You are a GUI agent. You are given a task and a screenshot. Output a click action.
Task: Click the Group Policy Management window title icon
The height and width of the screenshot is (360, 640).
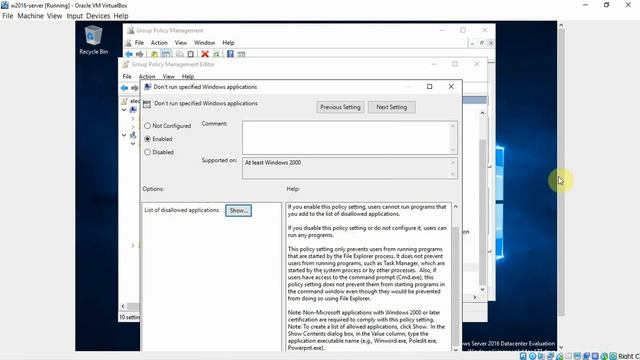point(131,30)
